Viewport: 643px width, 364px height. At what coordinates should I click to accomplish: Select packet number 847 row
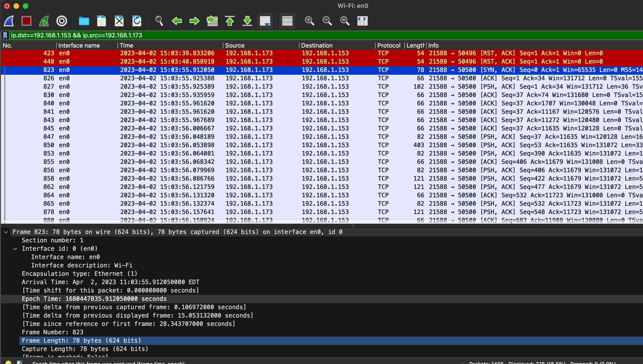pos(321,137)
